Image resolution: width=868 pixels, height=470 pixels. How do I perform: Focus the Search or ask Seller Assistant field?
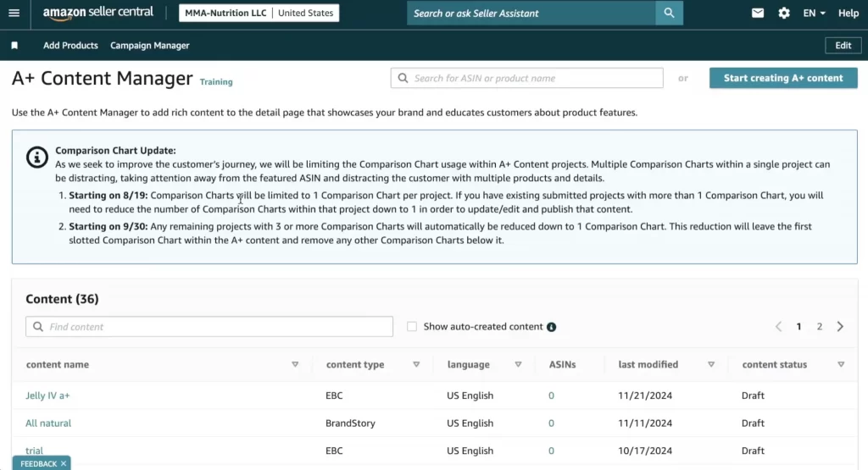click(531, 13)
